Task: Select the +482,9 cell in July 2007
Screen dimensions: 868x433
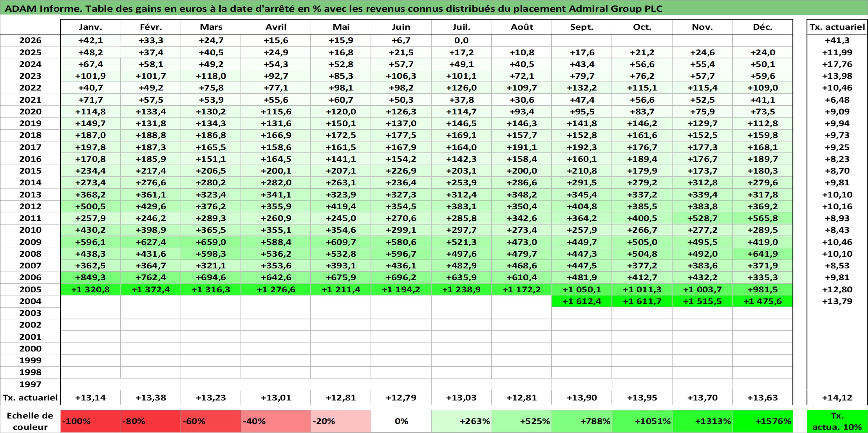Action: point(461,266)
